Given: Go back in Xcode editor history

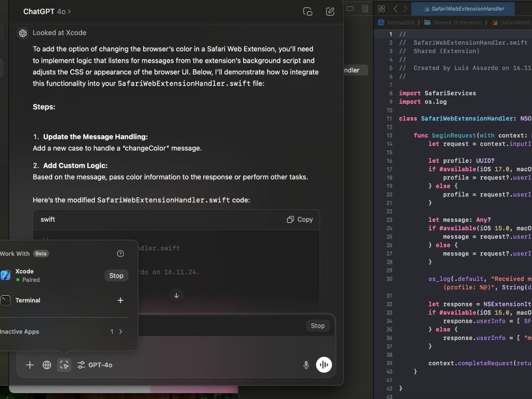Looking at the screenshot, I should pos(395,9).
